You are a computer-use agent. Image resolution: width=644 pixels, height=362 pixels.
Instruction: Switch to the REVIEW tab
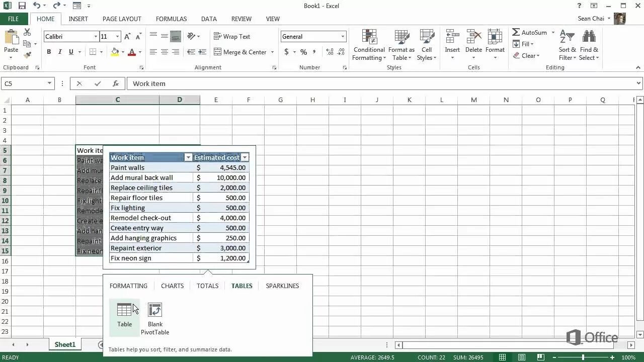(x=242, y=19)
